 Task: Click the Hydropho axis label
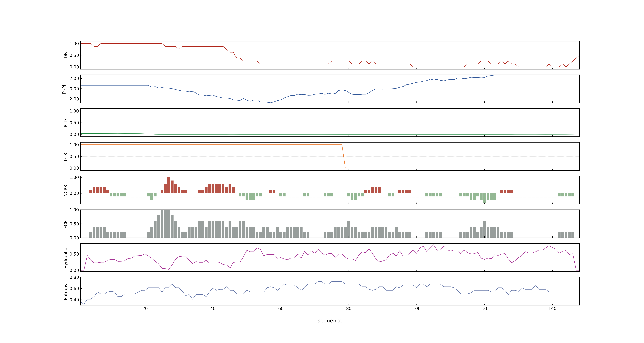tap(66, 258)
